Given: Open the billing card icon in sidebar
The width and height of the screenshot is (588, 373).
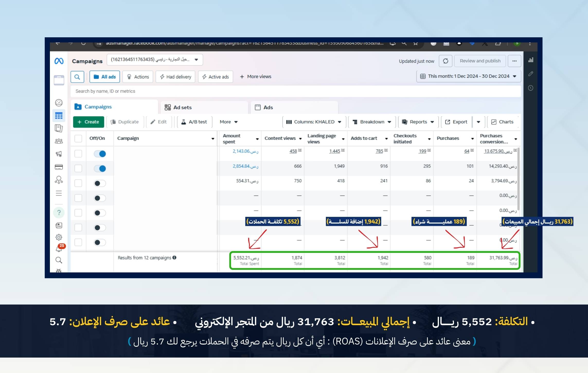Looking at the screenshot, I should (59, 167).
